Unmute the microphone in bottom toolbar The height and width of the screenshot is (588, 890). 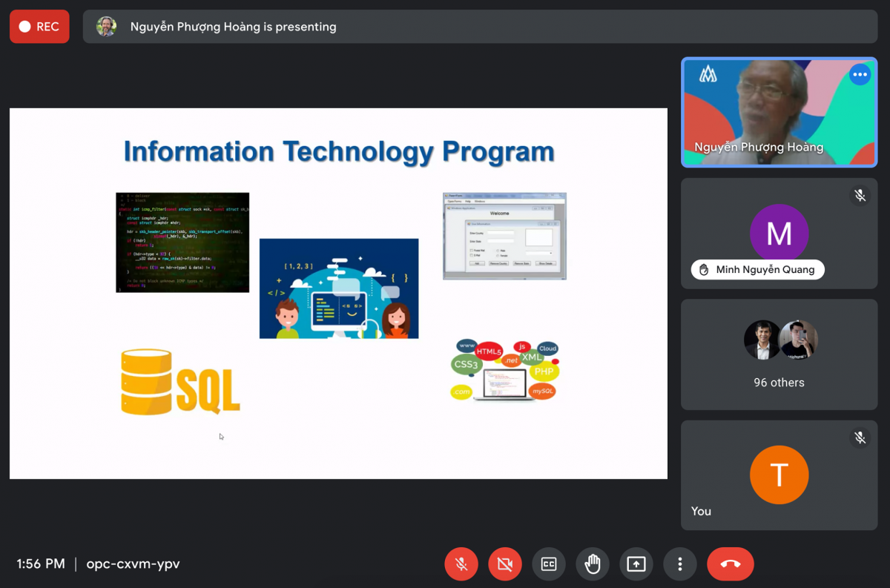point(461,564)
